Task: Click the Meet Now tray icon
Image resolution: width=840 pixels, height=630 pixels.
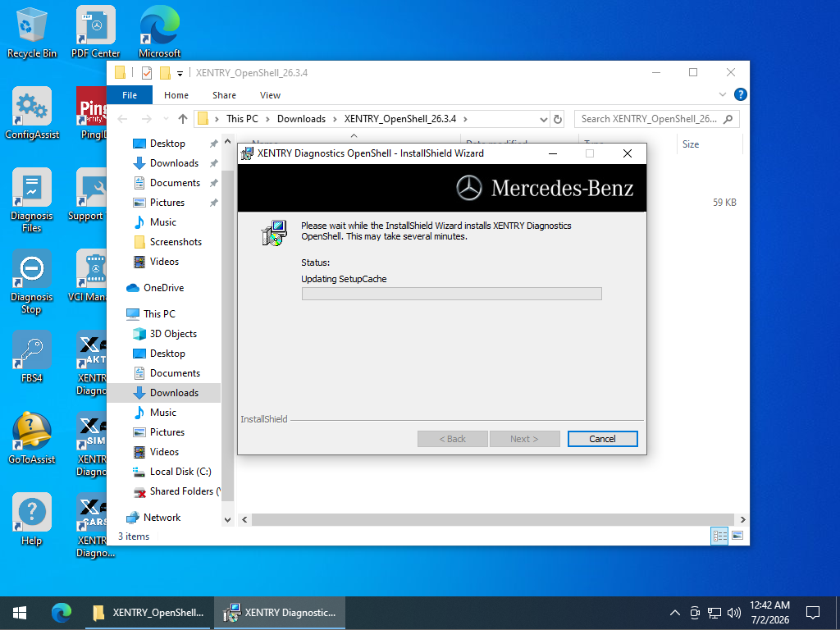Action: coord(695,612)
